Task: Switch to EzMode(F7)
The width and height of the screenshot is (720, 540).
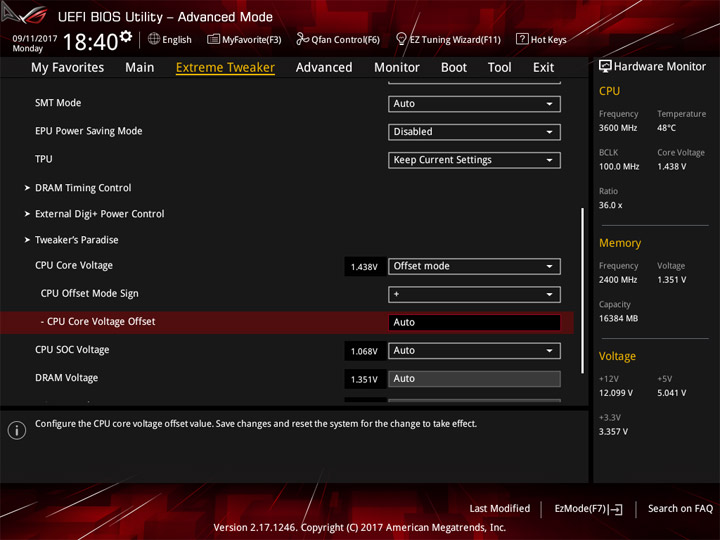Action: [x=589, y=509]
